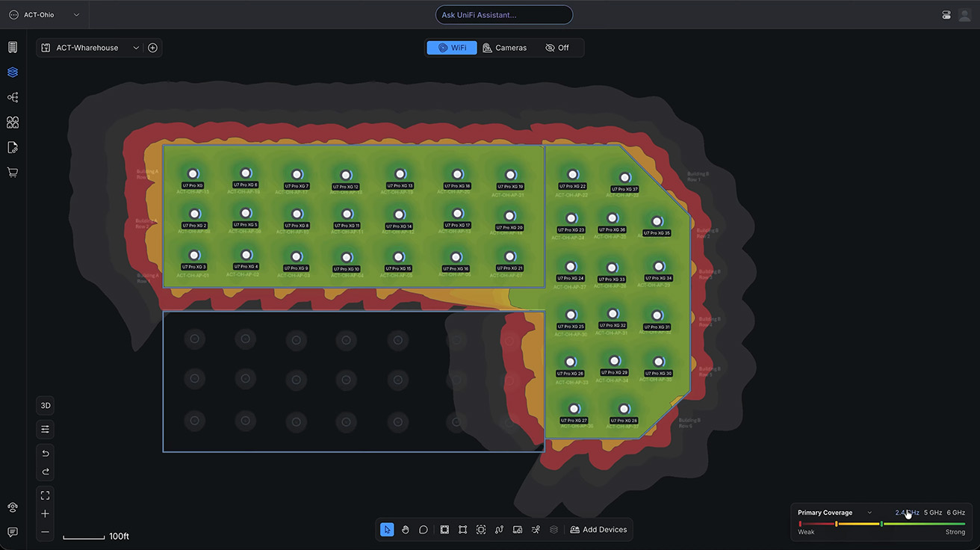Open the four-square apps icon in sidebar
This screenshot has width=980, height=550.
coord(13,122)
